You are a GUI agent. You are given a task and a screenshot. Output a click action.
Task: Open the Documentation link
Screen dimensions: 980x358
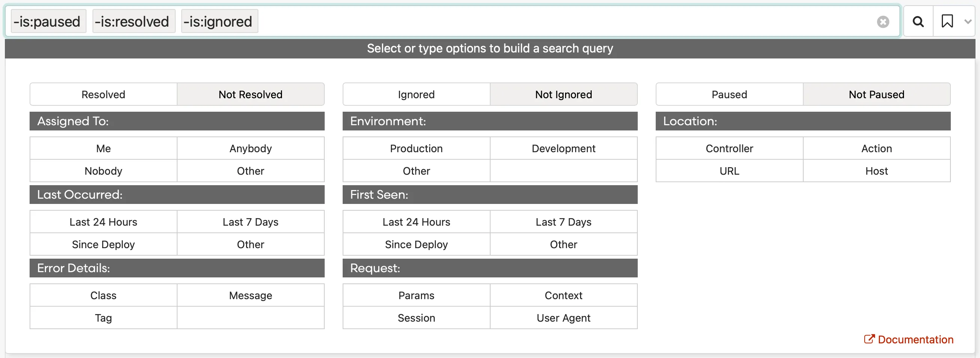tap(909, 339)
